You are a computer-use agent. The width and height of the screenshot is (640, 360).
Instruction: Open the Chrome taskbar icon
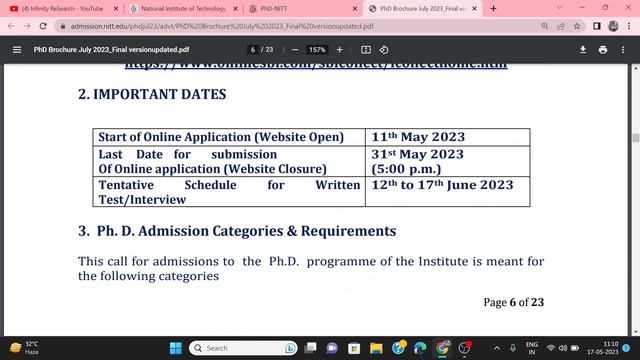pyautogui.click(x=442, y=348)
